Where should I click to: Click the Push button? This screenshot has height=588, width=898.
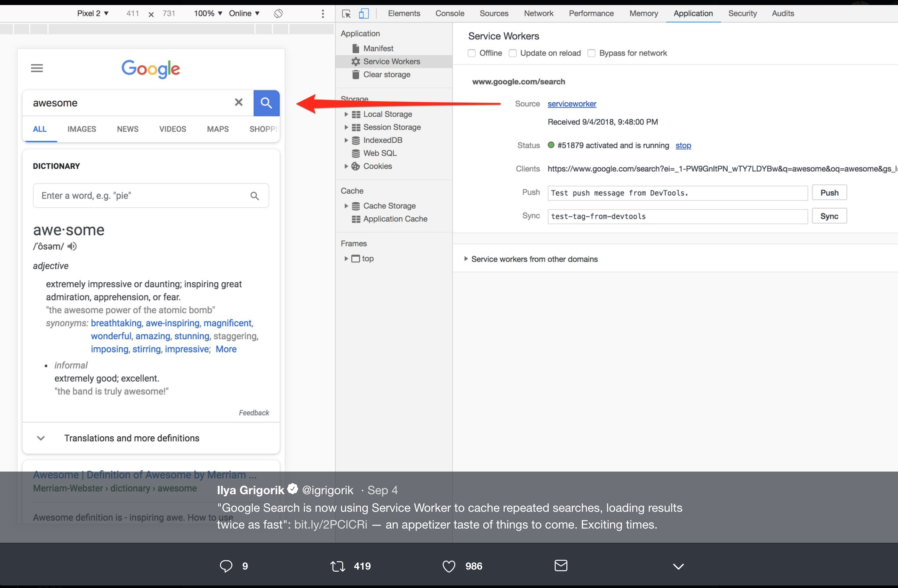point(829,193)
